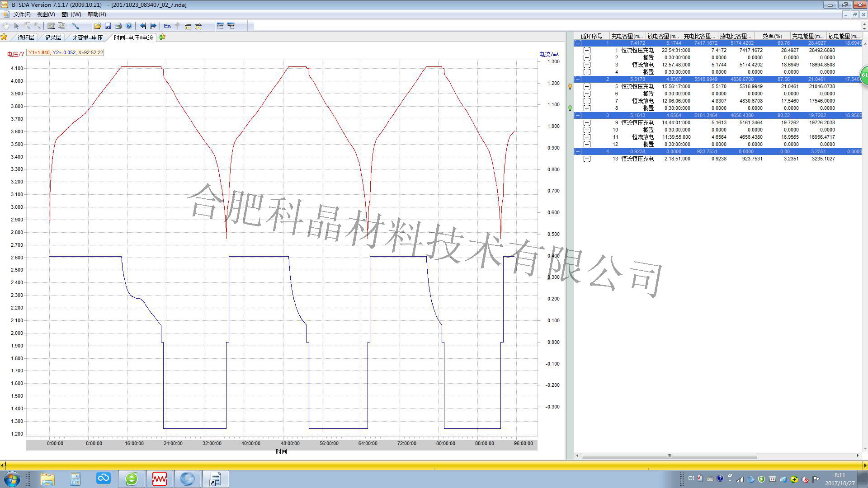Click the open file folder icon
868x488 pixels.
97,26
